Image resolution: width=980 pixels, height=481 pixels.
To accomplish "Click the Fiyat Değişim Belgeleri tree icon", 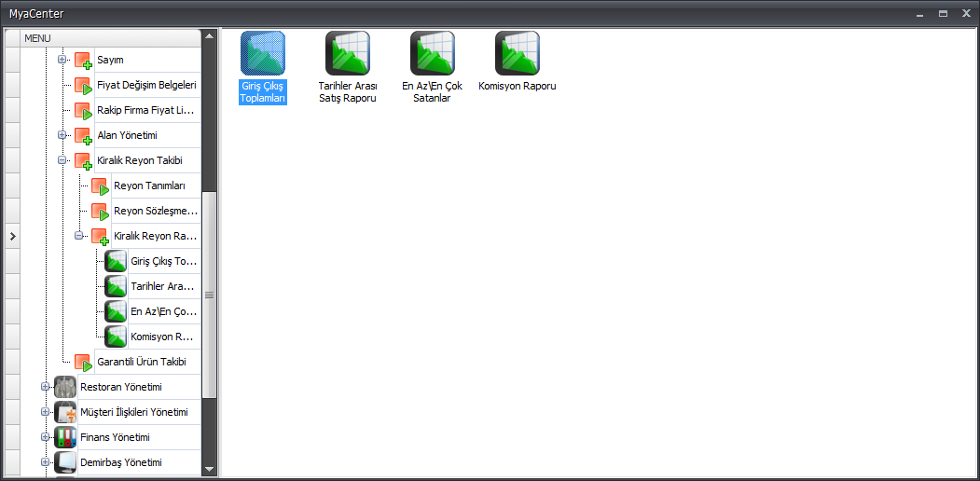I will 83,85.
